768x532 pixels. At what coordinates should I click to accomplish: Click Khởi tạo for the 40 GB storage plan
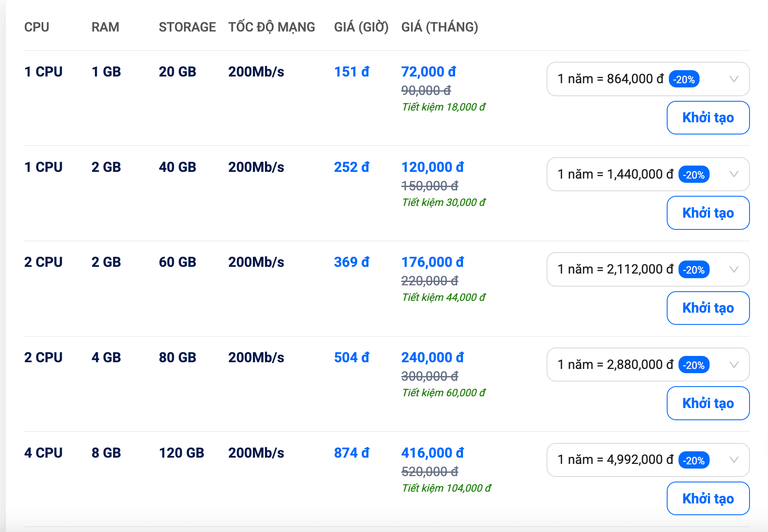[x=708, y=213]
